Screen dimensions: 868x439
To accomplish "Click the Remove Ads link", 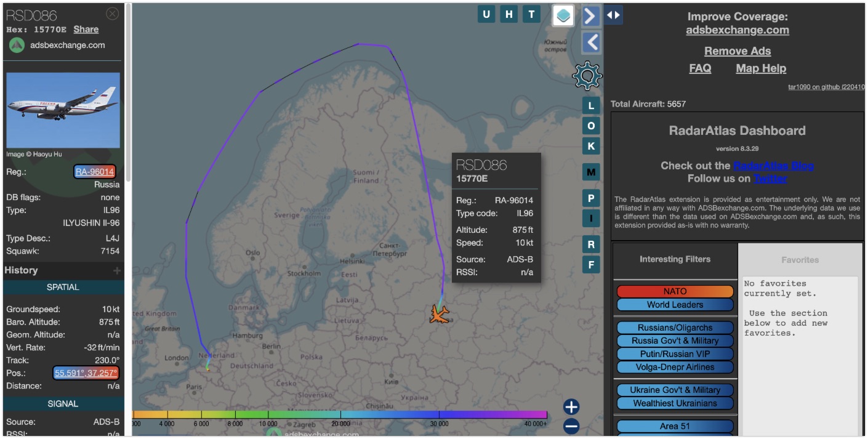I will click(x=737, y=51).
